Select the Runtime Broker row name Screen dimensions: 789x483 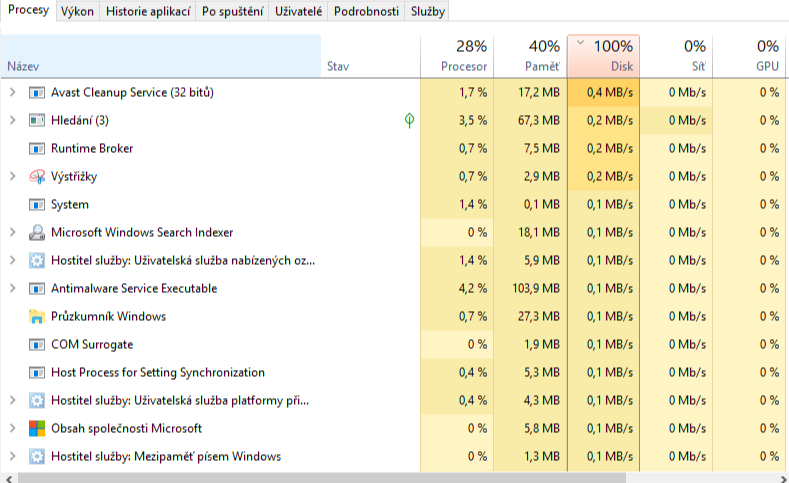coord(92,148)
